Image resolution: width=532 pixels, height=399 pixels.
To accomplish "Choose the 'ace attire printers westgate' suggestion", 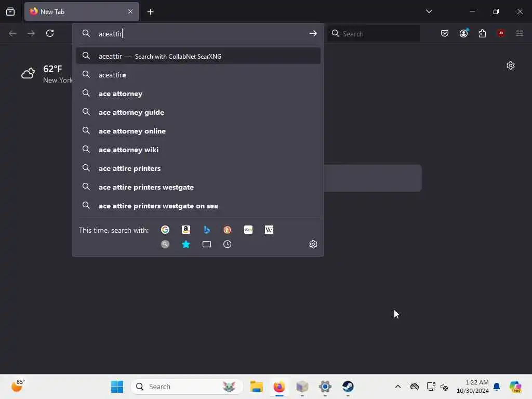I will tap(198, 187).
